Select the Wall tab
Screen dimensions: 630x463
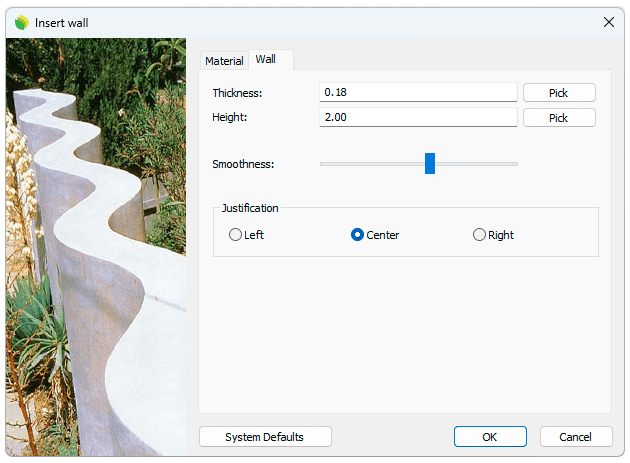coord(266,60)
